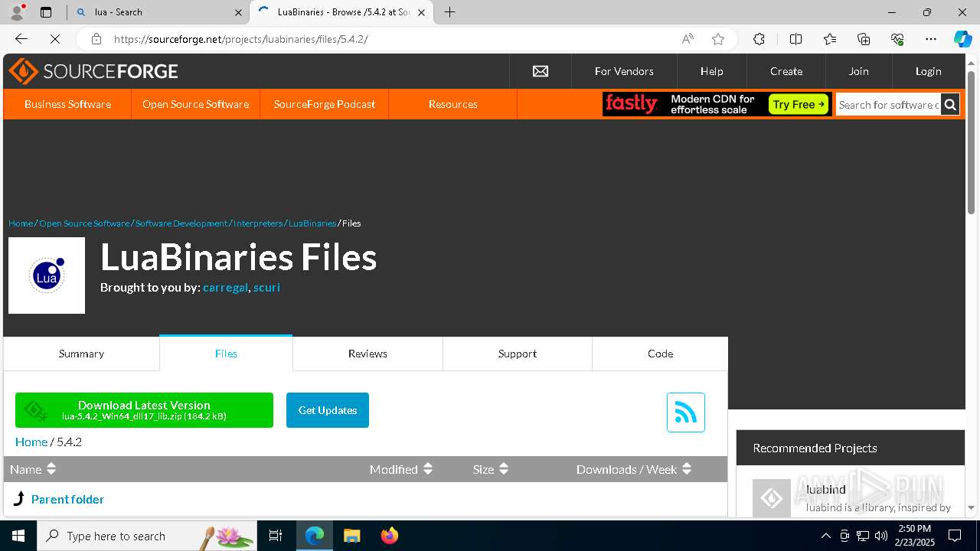Sort by Downloads / Week arrows

(x=687, y=469)
